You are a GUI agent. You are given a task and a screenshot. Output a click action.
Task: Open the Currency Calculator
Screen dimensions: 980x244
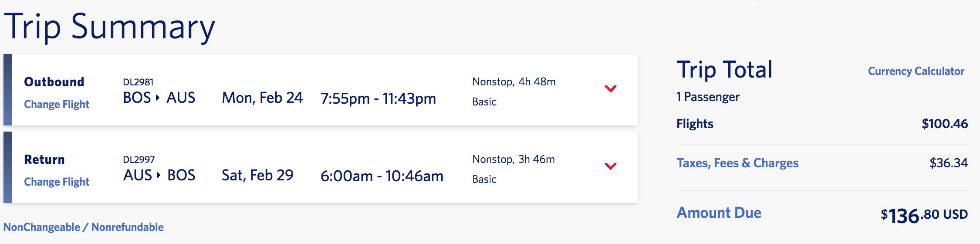click(x=916, y=71)
